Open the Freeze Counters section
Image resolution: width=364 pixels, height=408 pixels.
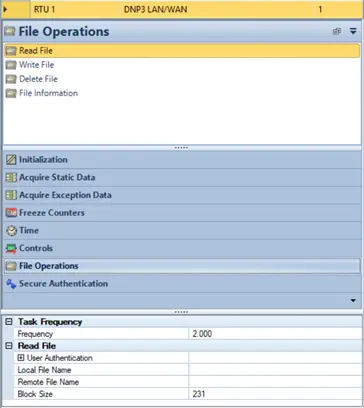[182, 213]
